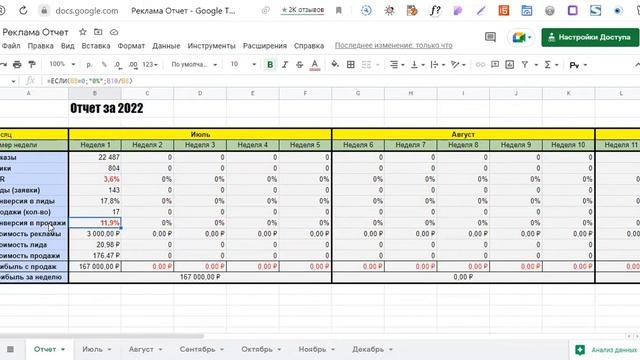Open the text rotation dropdown
Viewport: 640px width, 360px height.
coord(458,64)
